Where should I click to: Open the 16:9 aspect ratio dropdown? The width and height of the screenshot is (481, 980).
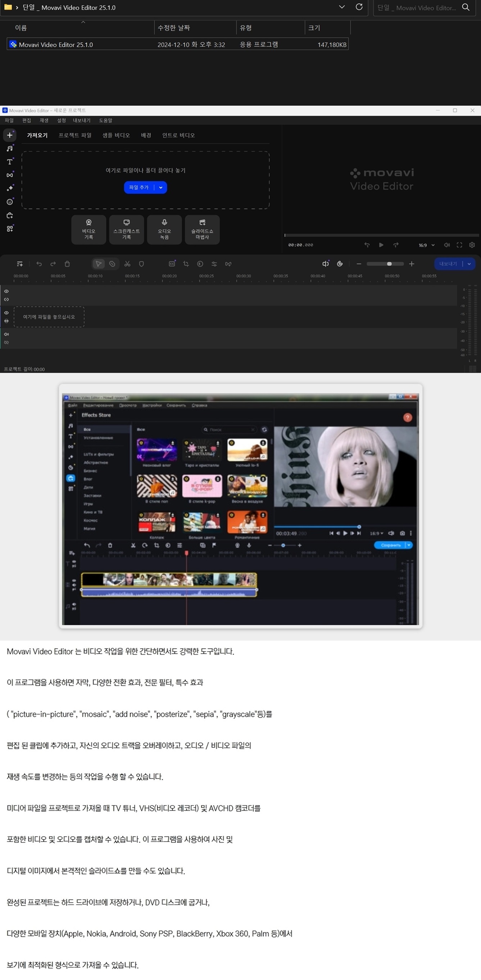(427, 245)
